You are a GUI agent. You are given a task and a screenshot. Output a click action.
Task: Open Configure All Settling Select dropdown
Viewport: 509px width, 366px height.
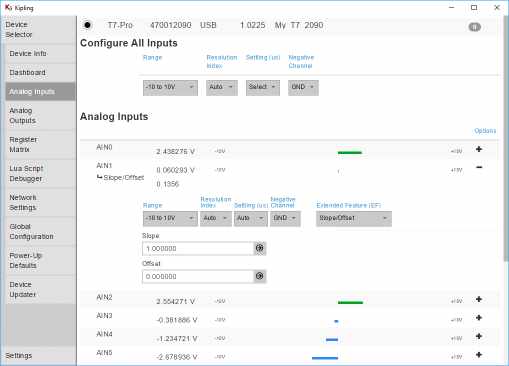click(263, 87)
